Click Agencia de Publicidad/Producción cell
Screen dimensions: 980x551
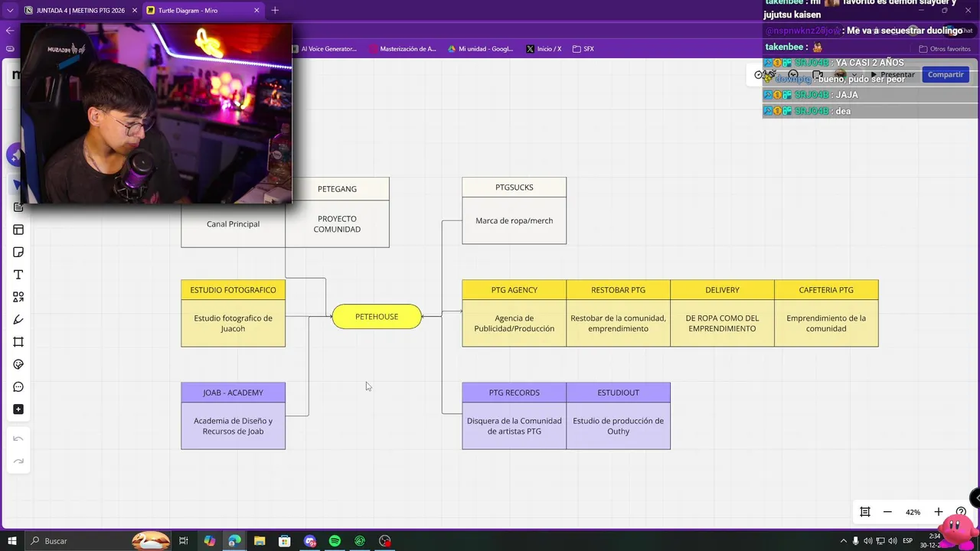(514, 324)
